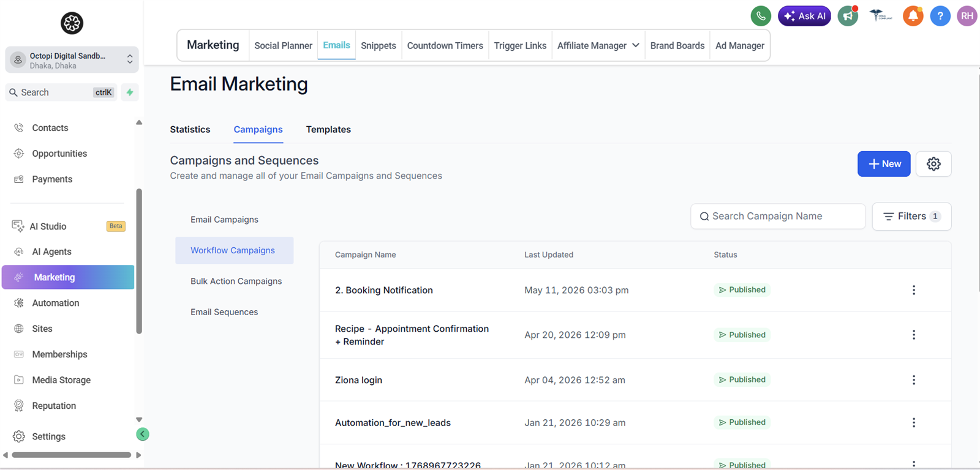This screenshot has width=980, height=470.
Task: Open the 2. Booking Notification campaign
Action: (384, 290)
